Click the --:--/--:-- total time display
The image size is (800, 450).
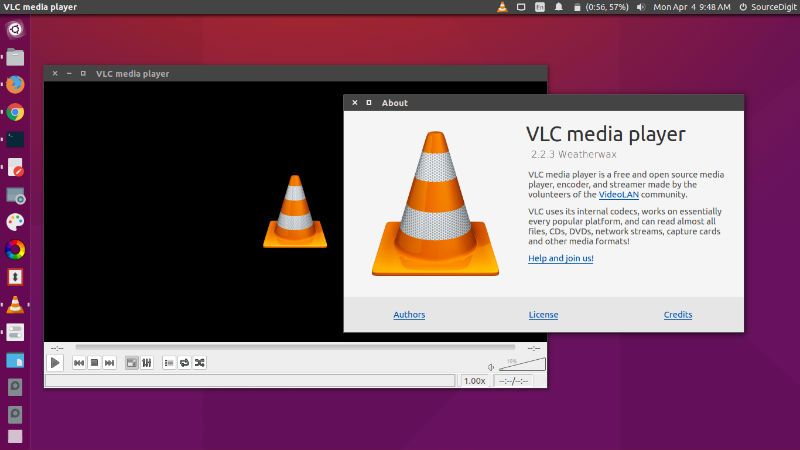(x=513, y=381)
